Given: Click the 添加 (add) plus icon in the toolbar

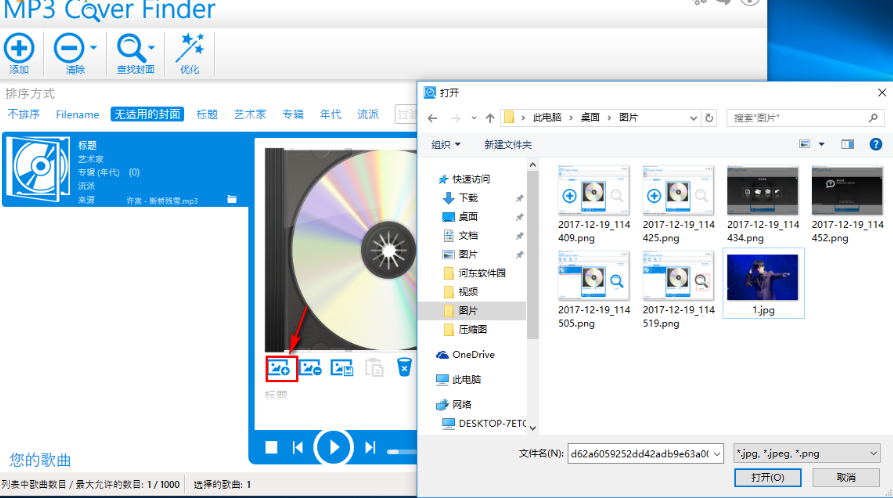Looking at the screenshot, I should [19, 48].
